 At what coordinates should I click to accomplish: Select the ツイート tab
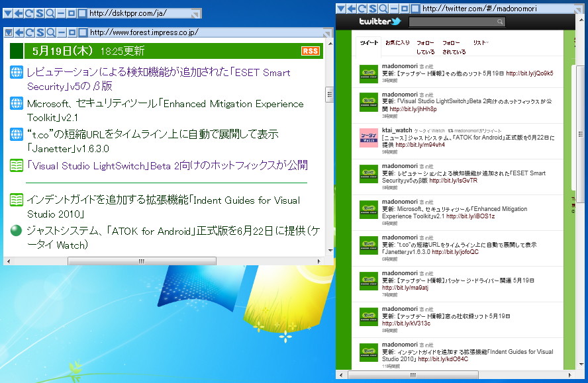coord(371,42)
